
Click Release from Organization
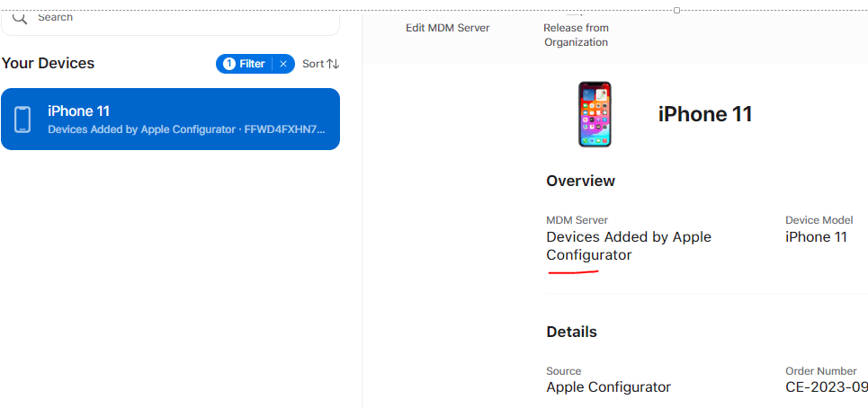(576, 35)
